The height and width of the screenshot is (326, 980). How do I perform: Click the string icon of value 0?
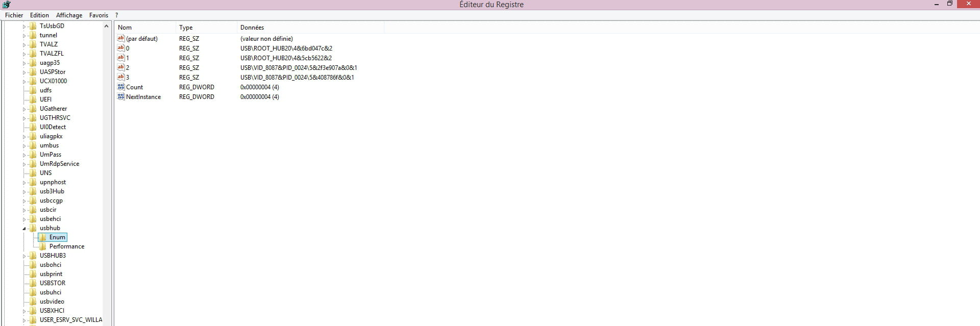point(121,48)
